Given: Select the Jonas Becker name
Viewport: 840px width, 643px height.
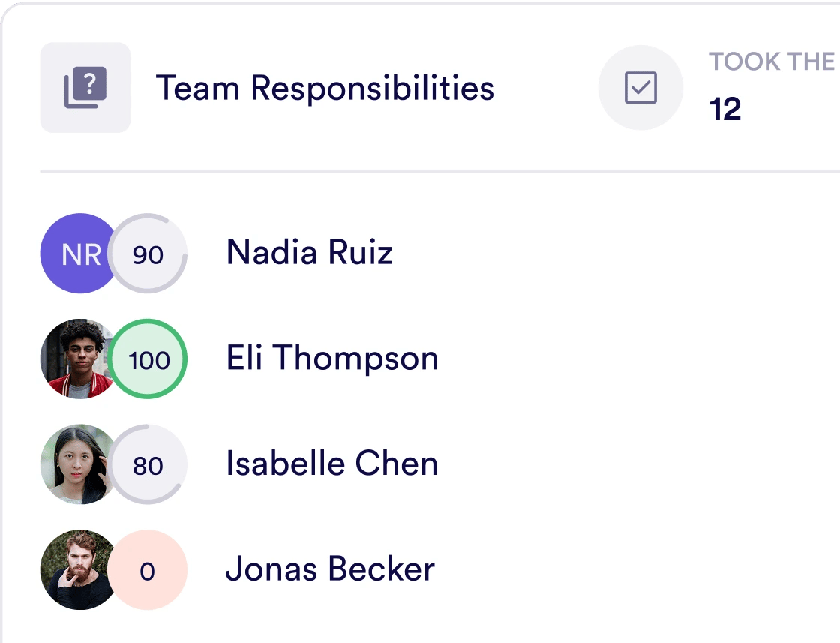Looking at the screenshot, I should click(x=330, y=569).
